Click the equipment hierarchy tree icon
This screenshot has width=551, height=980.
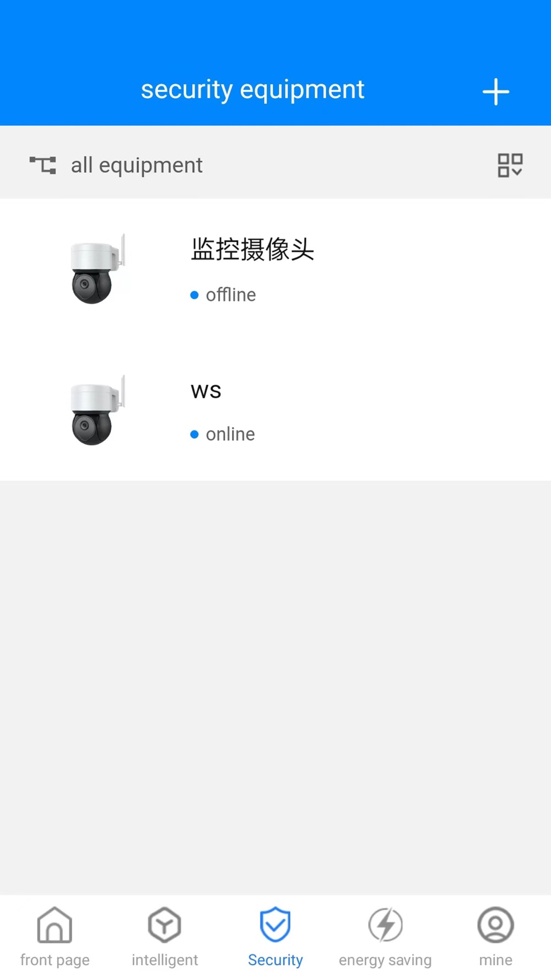point(43,165)
